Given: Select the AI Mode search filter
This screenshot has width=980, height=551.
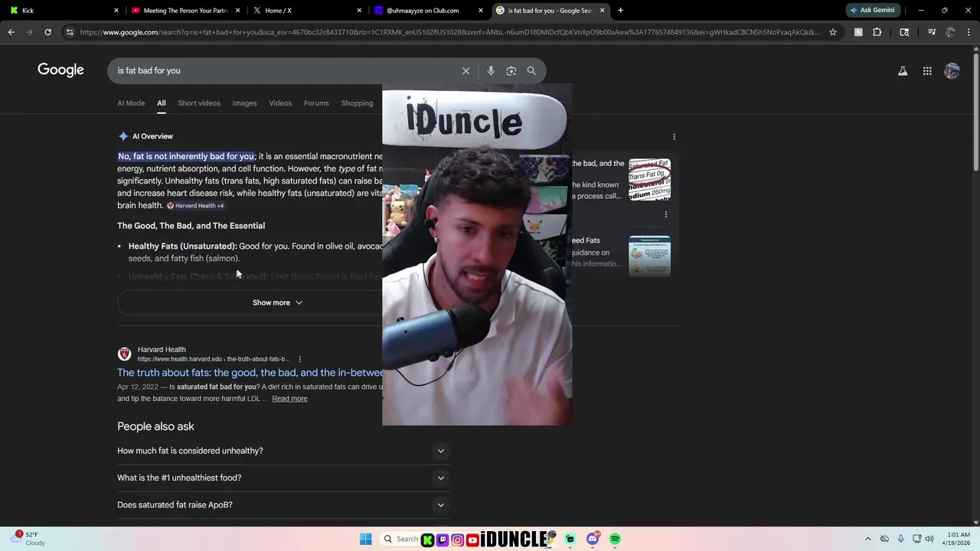Looking at the screenshot, I should tap(131, 103).
